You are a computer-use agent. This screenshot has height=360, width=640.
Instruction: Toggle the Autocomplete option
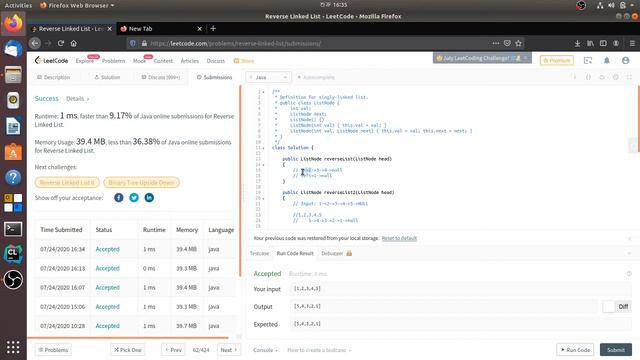(x=316, y=77)
